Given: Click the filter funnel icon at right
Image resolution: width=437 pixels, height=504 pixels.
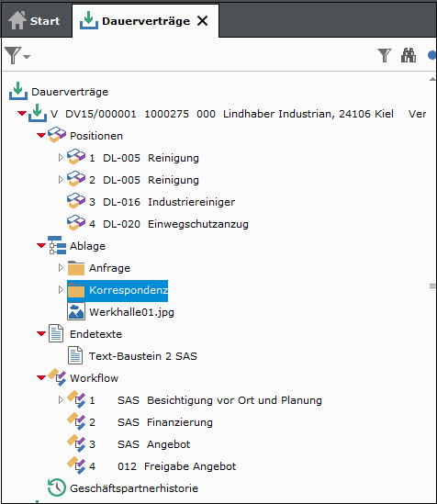Looking at the screenshot, I should (385, 55).
